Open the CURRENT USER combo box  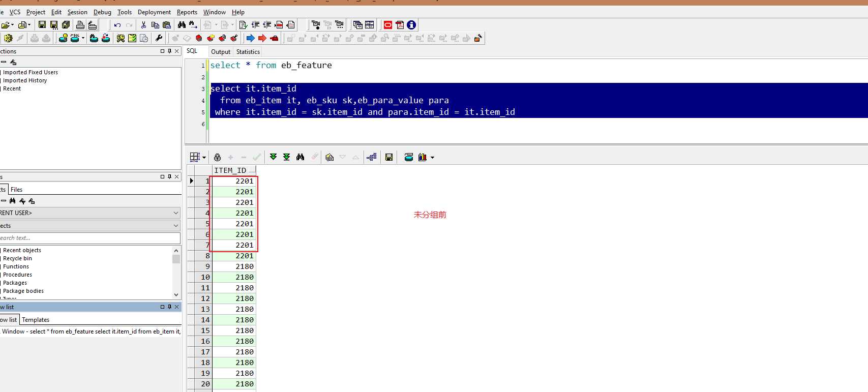tap(176, 213)
